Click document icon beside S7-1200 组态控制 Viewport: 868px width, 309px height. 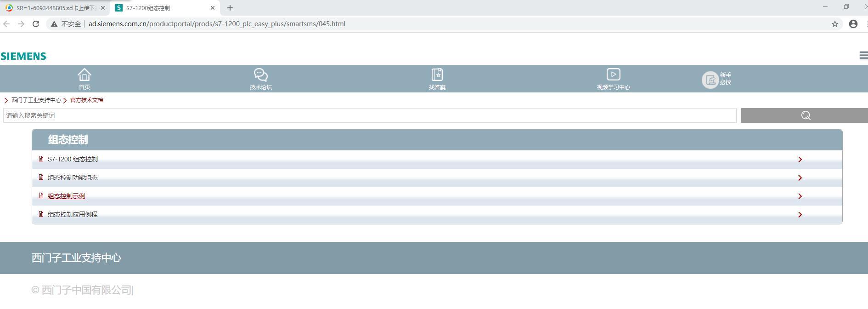(41, 159)
